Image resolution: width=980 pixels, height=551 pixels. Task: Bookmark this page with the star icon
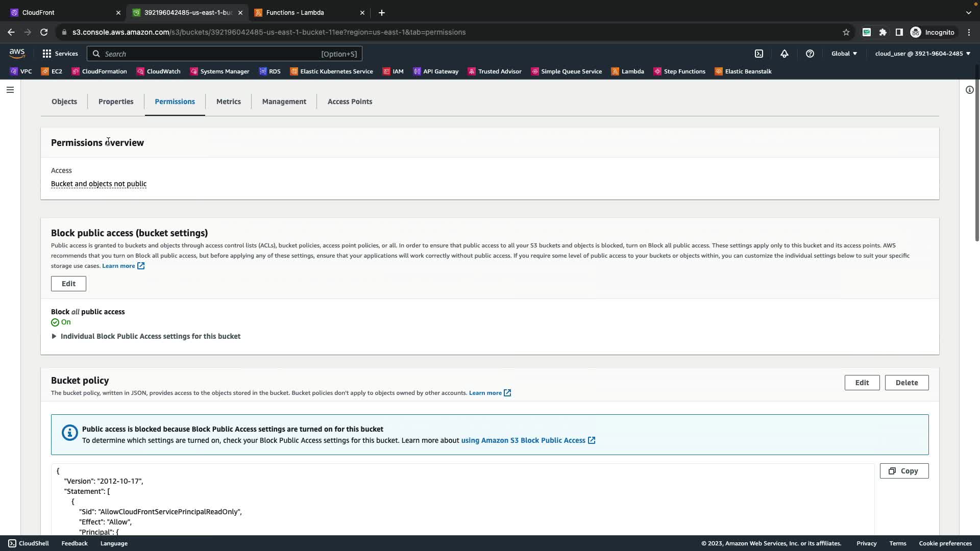click(x=846, y=32)
